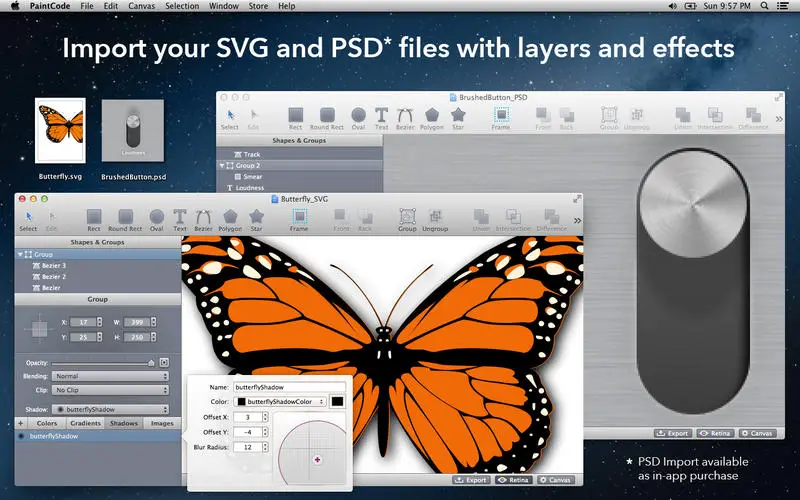Image resolution: width=800 pixels, height=500 pixels.
Task: Click the black shadow color swatch
Action: click(x=337, y=402)
